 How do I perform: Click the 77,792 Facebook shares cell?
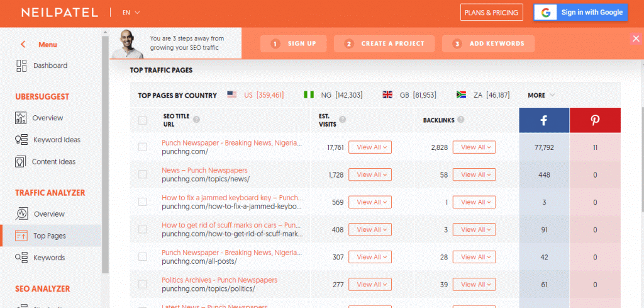click(x=544, y=147)
